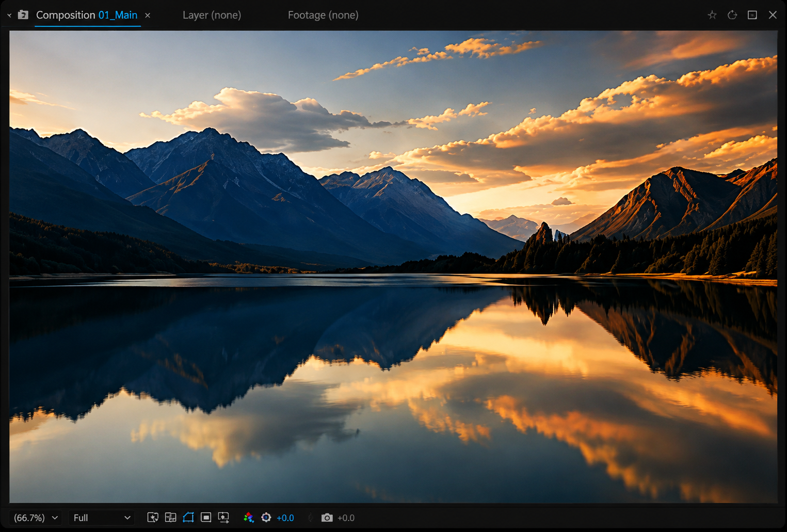Click the circular refresh icon in header

point(732,15)
